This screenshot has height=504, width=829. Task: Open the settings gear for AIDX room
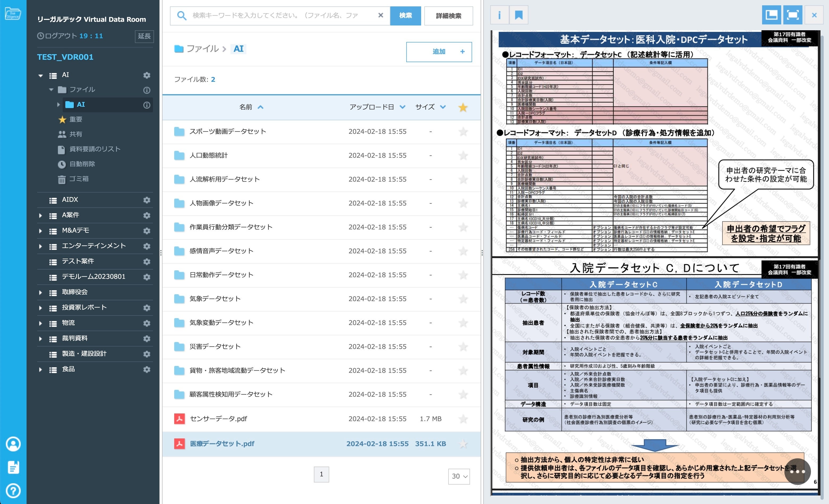tap(147, 200)
